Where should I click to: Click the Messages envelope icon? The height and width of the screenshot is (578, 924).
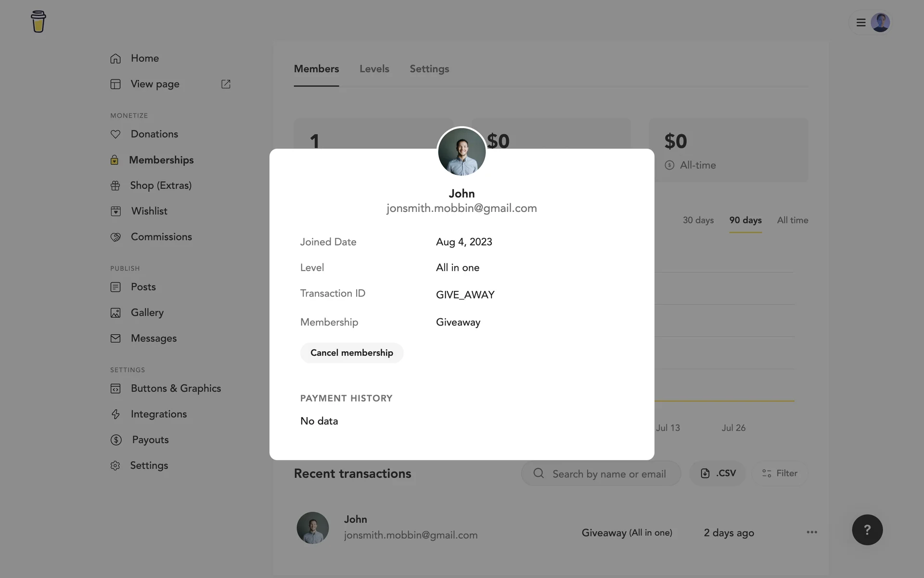click(x=115, y=339)
